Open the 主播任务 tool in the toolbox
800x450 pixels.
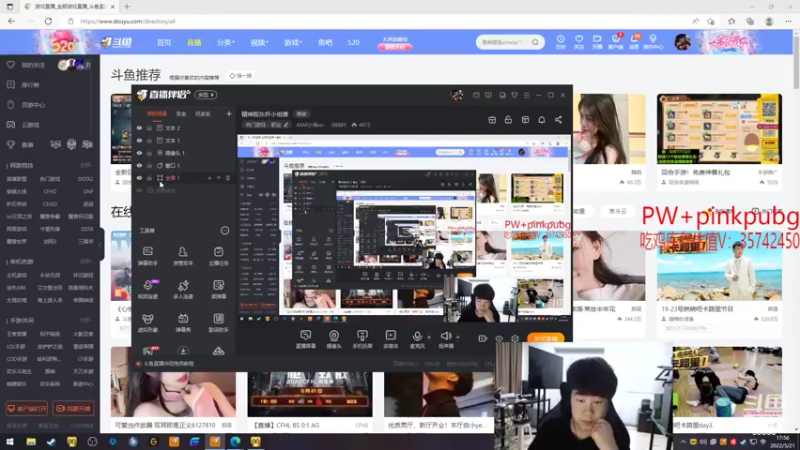218,256
